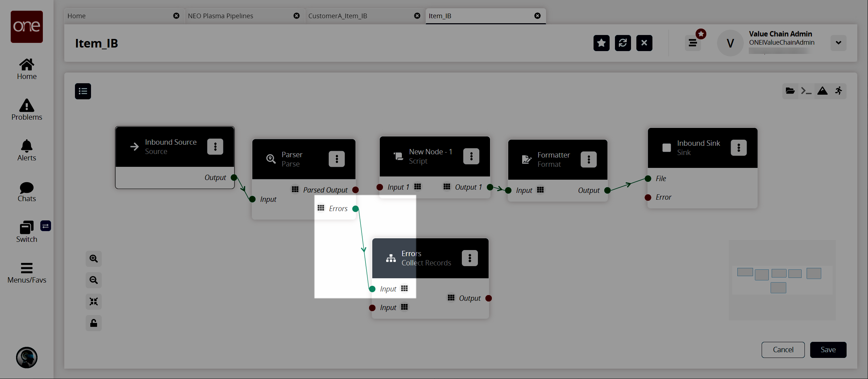This screenshot has height=379, width=868.
Task: Save the pipeline
Action: [828, 350]
